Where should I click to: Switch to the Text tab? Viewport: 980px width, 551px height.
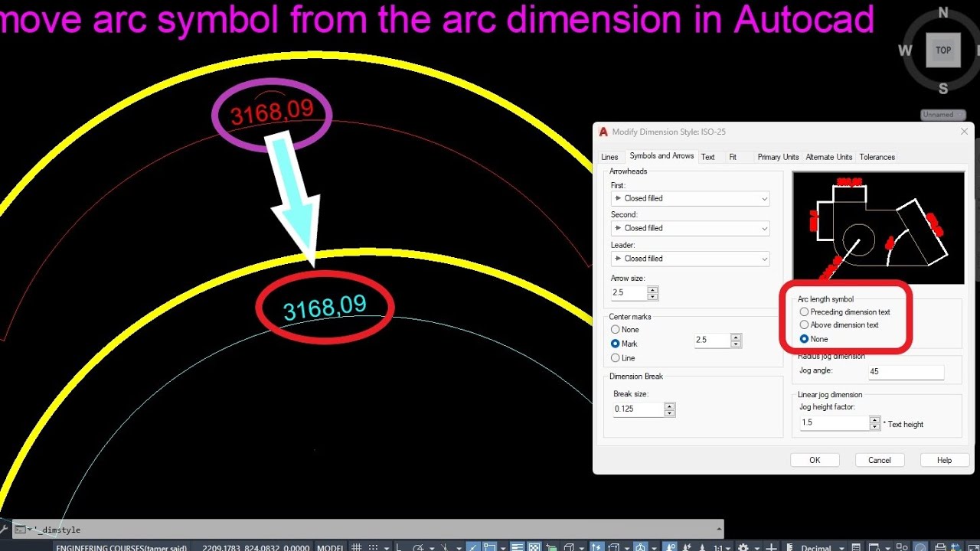pyautogui.click(x=708, y=157)
